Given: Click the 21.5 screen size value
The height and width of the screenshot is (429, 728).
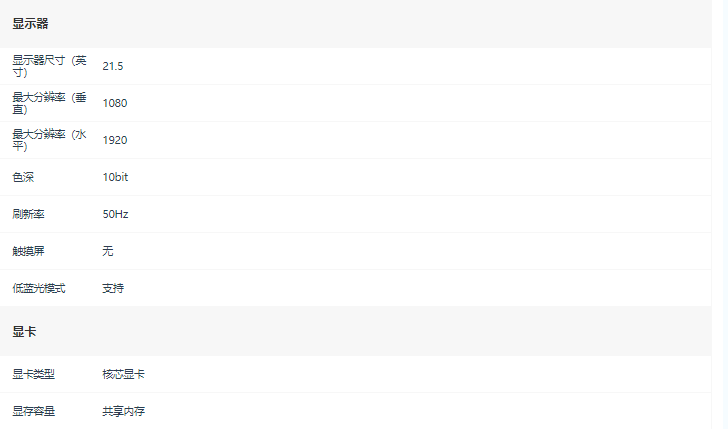Looking at the screenshot, I should click(113, 66).
